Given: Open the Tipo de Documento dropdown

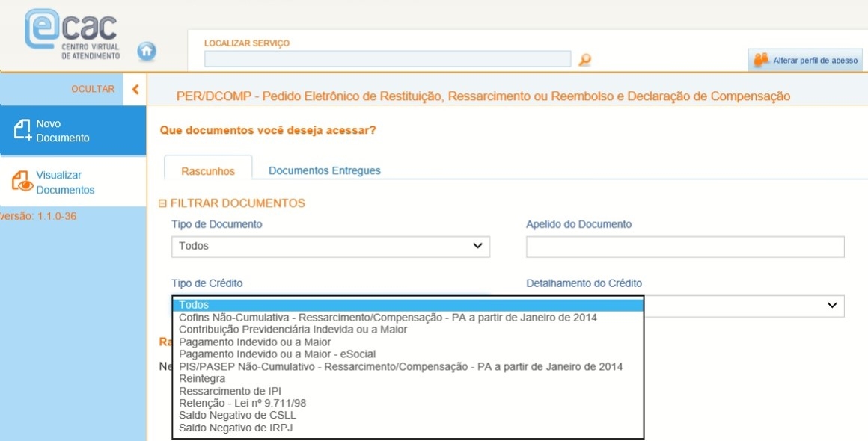Looking at the screenshot, I should click(330, 246).
